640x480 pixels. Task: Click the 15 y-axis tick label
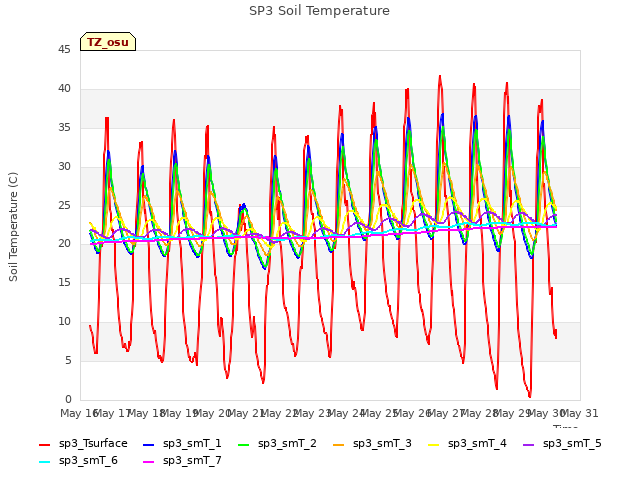click(64, 282)
